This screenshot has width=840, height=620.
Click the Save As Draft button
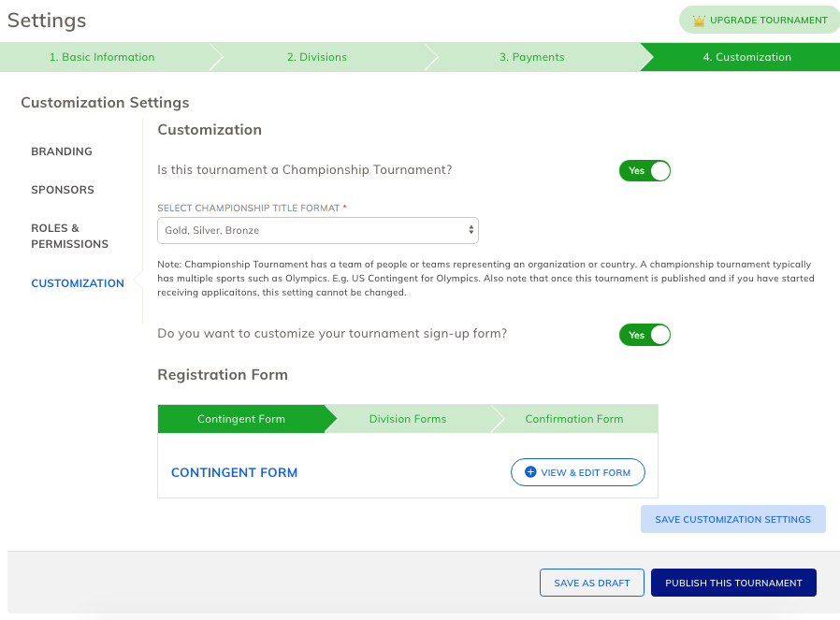[592, 583]
